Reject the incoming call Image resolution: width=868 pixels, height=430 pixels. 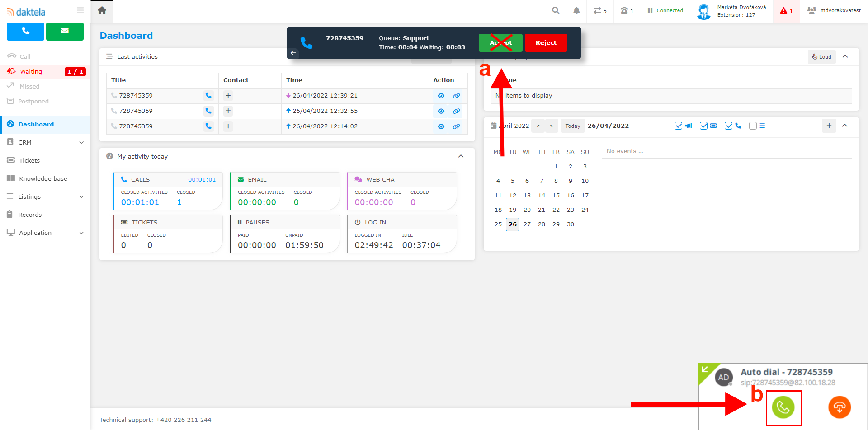[546, 43]
